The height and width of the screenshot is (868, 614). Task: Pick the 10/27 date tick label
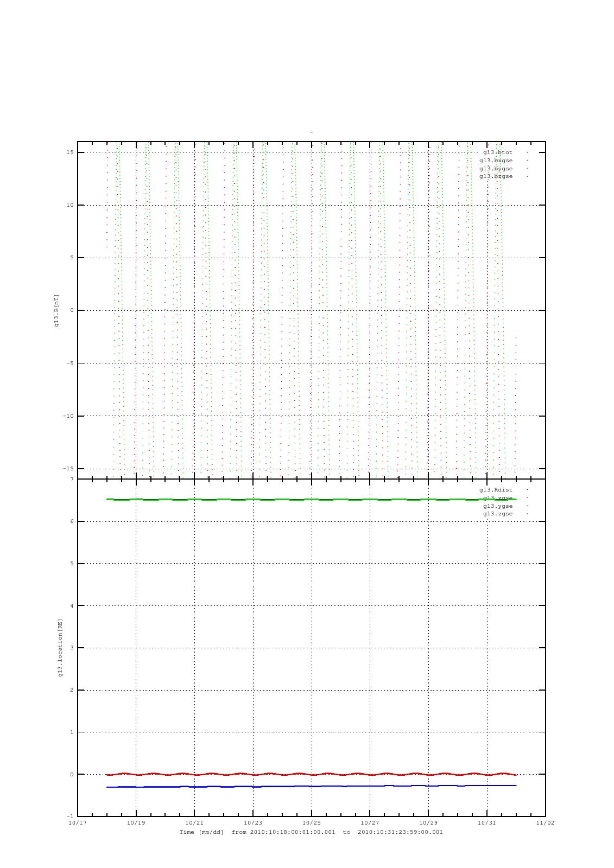370,823
